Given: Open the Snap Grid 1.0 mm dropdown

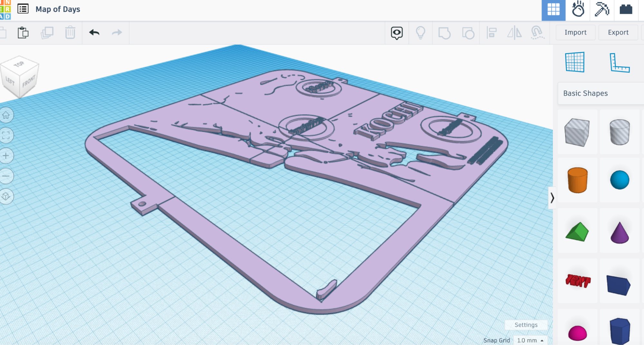Looking at the screenshot, I should coord(530,340).
